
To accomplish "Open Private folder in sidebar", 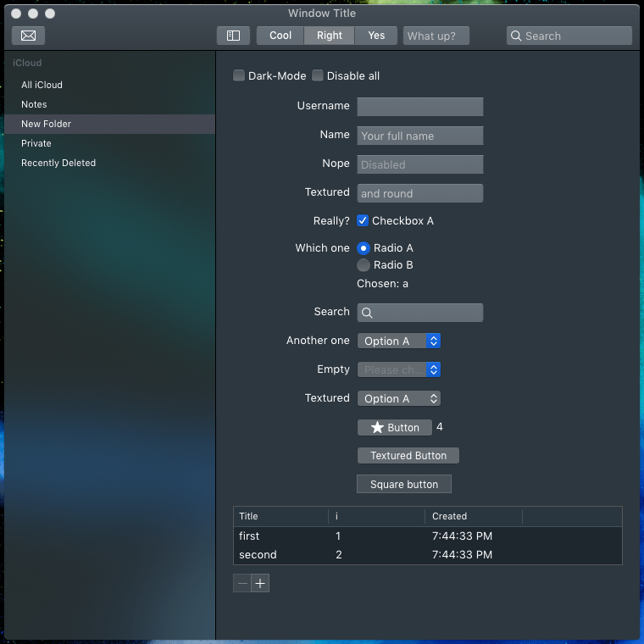I will [x=109, y=143].
